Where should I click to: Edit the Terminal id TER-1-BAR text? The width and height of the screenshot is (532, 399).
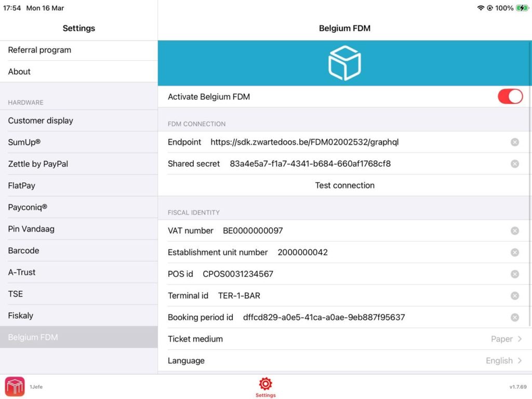(239, 296)
